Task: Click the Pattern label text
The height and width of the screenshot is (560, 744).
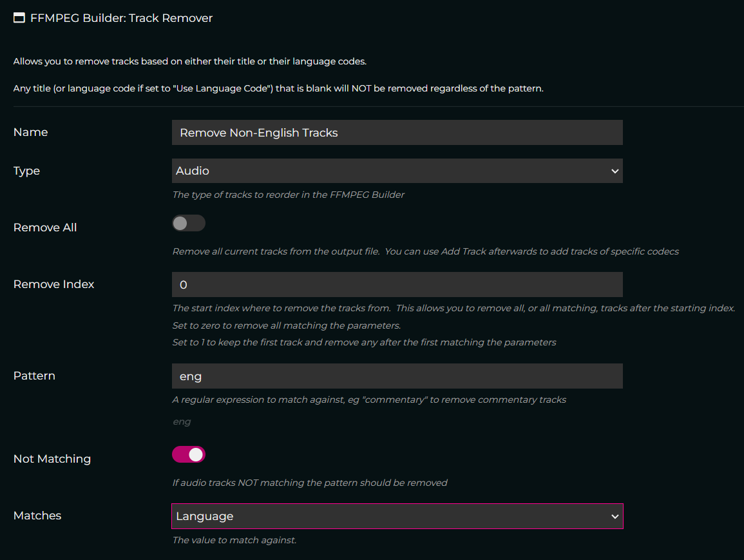Action: pos(34,376)
